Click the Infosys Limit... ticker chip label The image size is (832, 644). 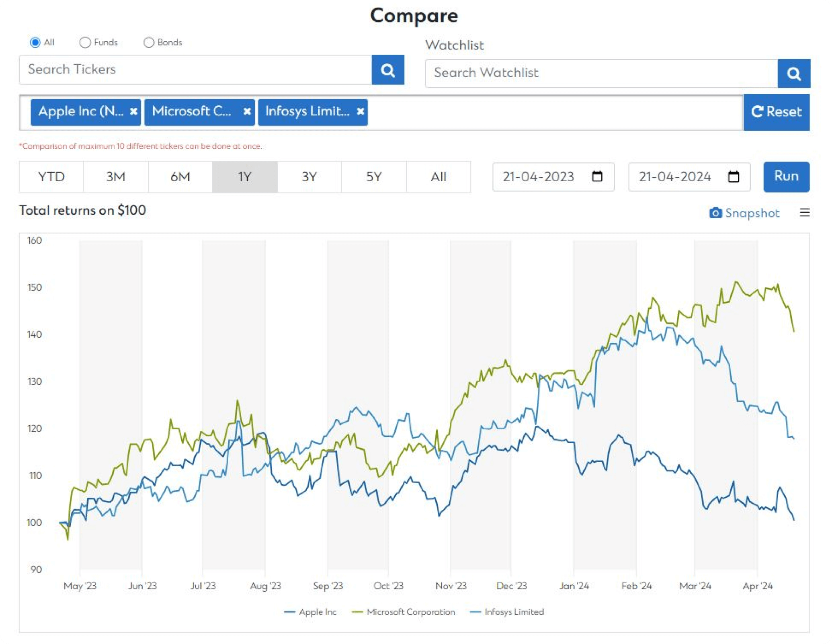coord(307,111)
